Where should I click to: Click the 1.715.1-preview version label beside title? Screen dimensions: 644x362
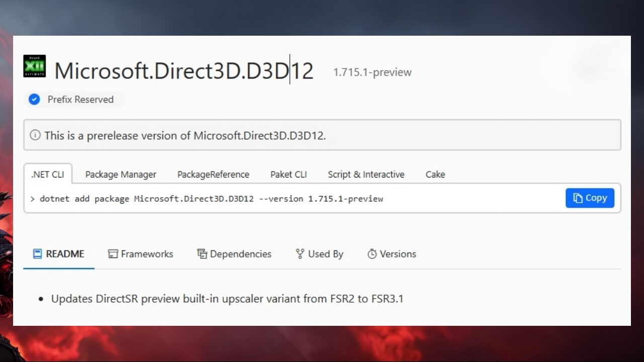pos(372,72)
